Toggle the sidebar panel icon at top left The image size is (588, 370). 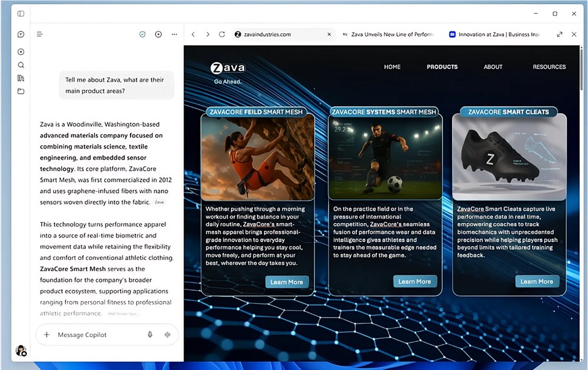21,14
